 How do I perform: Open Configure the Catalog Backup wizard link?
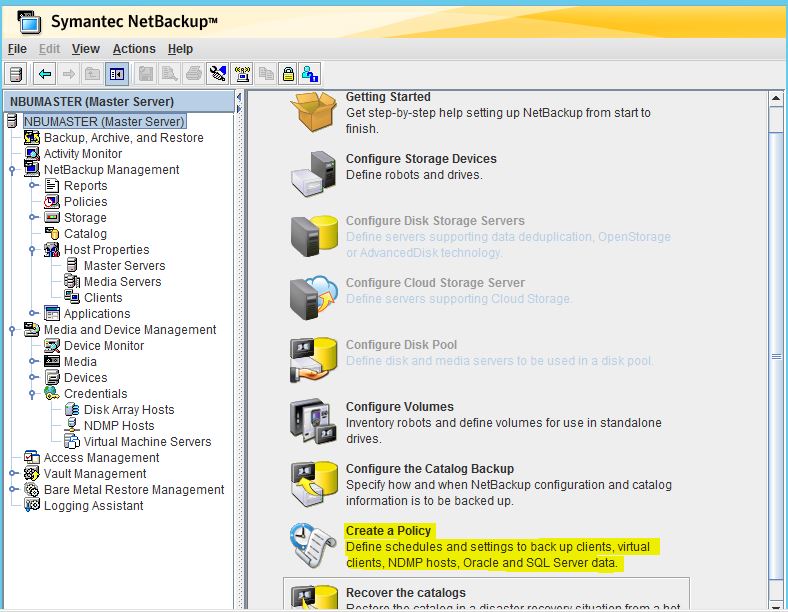coord(430,468)
